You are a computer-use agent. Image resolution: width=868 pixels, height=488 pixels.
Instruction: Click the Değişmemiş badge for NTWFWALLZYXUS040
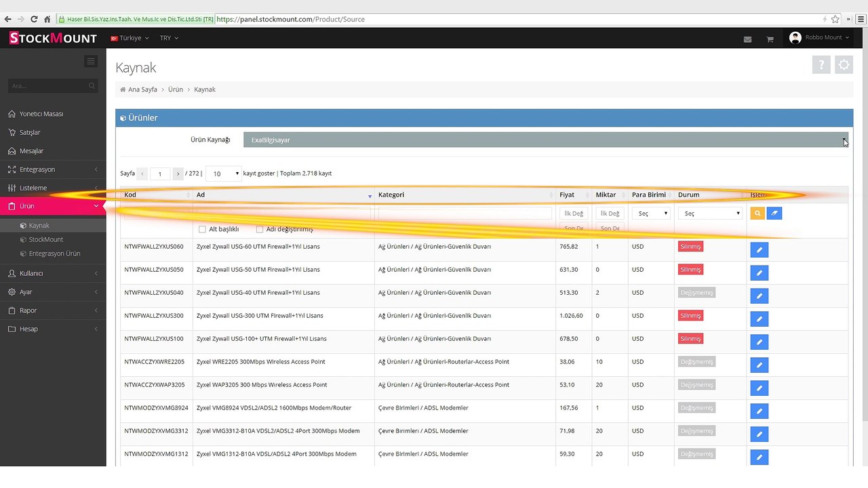pos(696,293)
